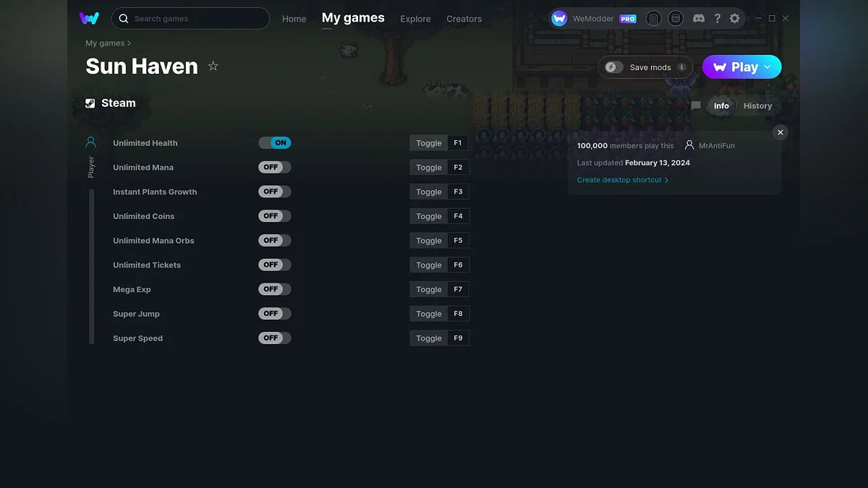This screenshot has height=488, width=868.
Task: Click the Search games input field
Action: pos(190,18)
